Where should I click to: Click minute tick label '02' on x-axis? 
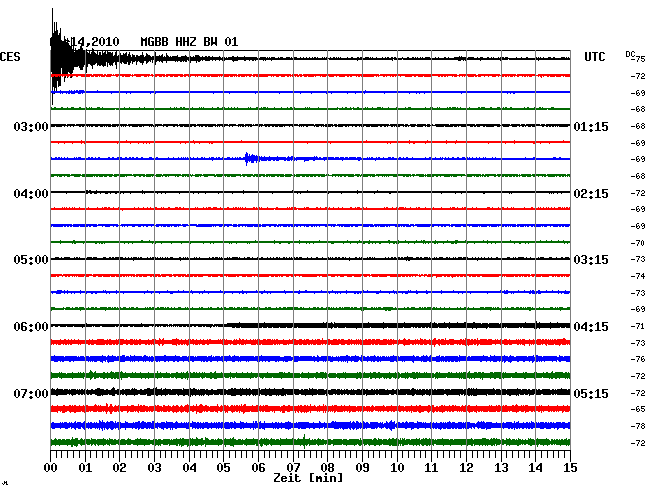119,467
